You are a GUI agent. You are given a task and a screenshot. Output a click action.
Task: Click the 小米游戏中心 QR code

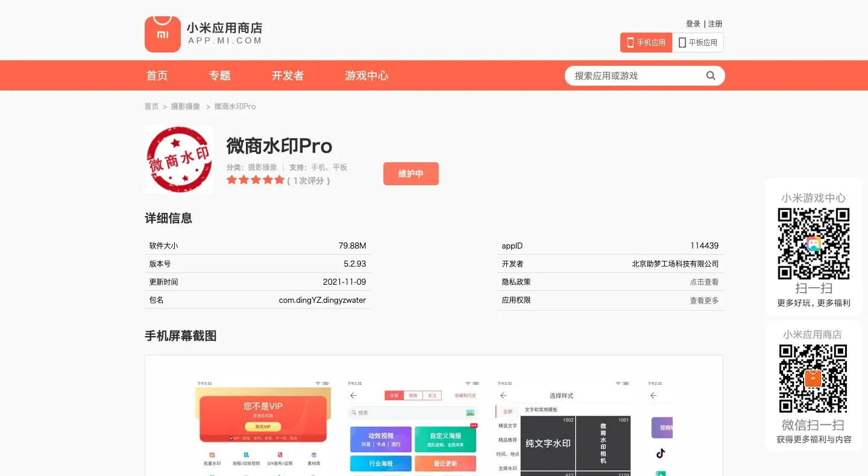814,243
